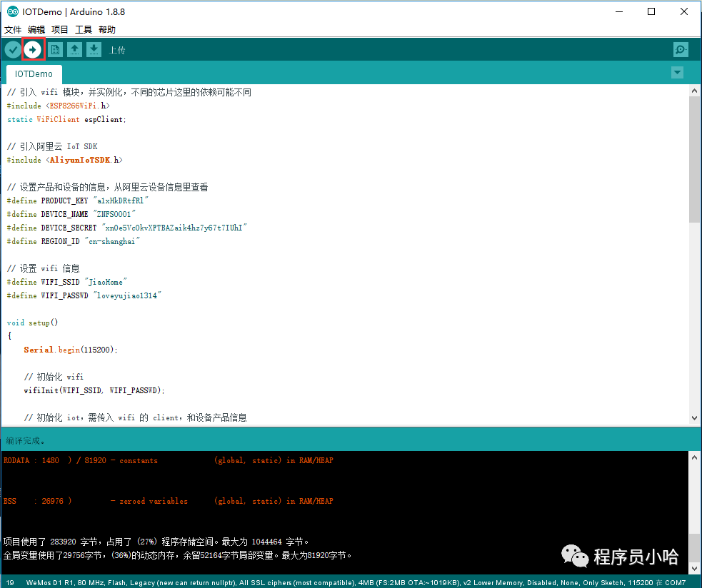The image size is (702, 588).
Task: Click the Upload arrow button
Action: 33,49
